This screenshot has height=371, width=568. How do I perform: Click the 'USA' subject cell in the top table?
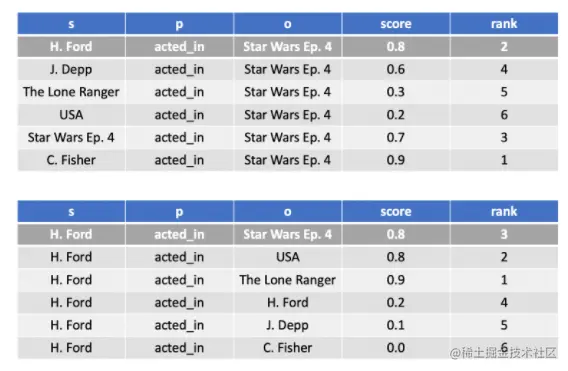(71, 115)
